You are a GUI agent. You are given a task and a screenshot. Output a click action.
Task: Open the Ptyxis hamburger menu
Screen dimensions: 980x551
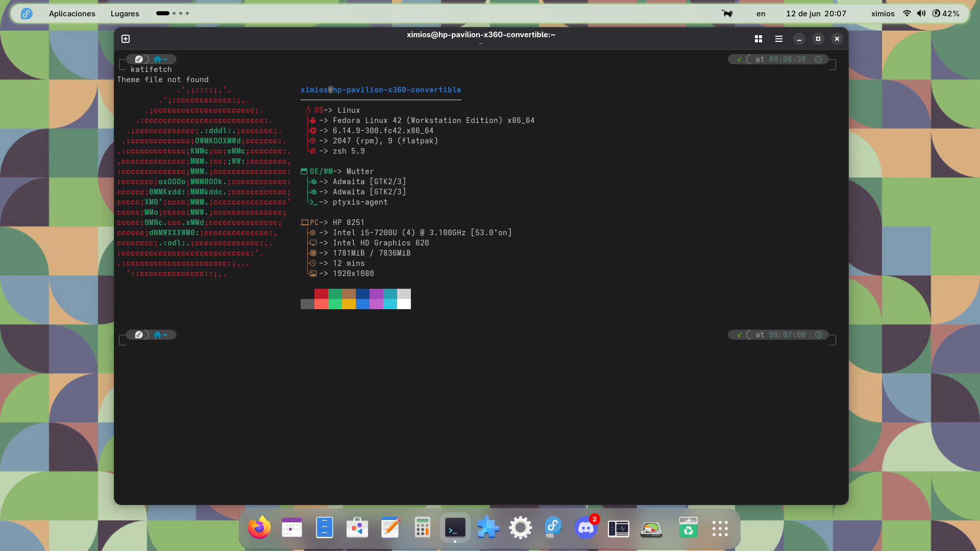[x=778, y=38]
